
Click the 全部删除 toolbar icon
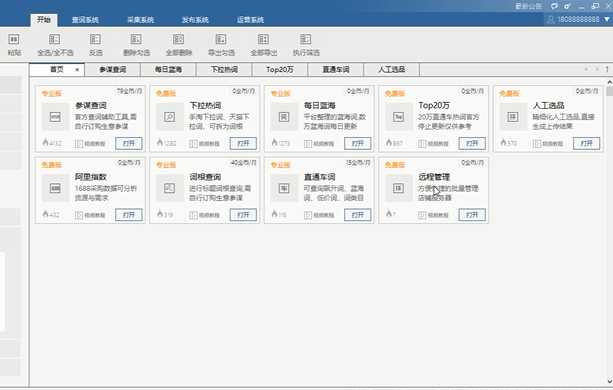pyautogui.click(x=178, y=39)
